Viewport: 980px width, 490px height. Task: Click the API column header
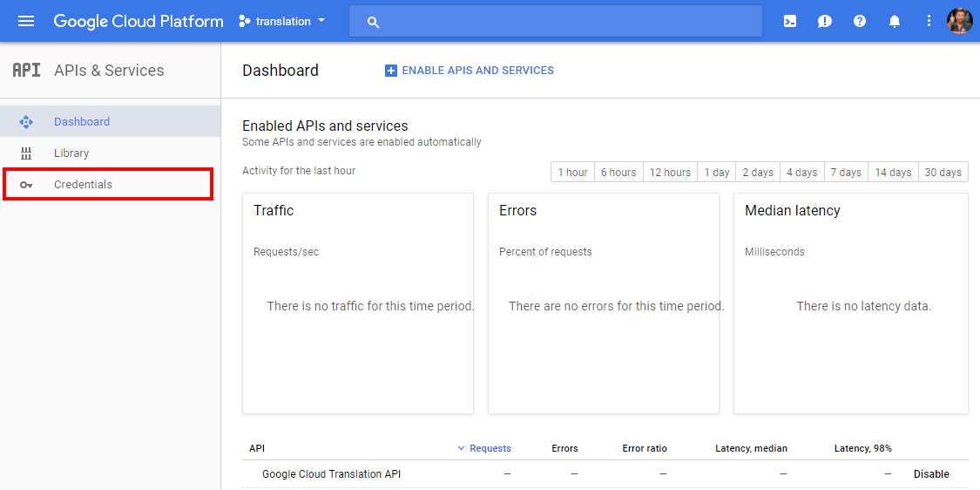(256, 448)
